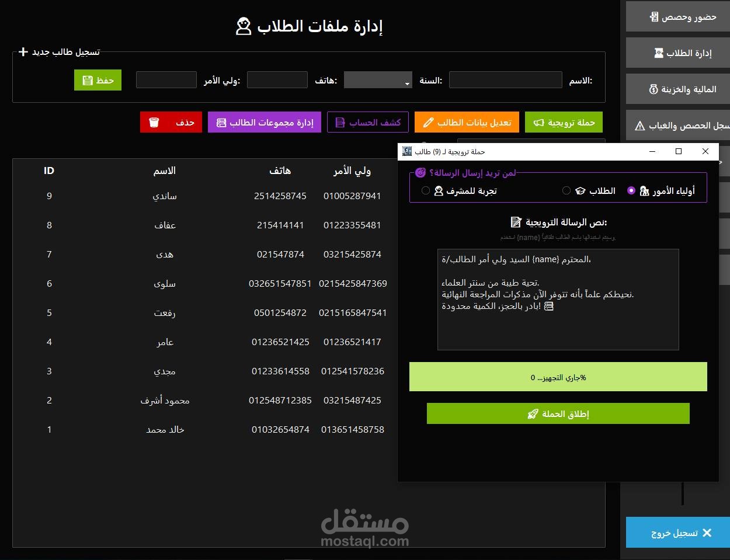The image size is (730, 560).
Task: Click the purple megaphone icon beside لمن تريد إرسال الرسالة
Action: (420, 172)
